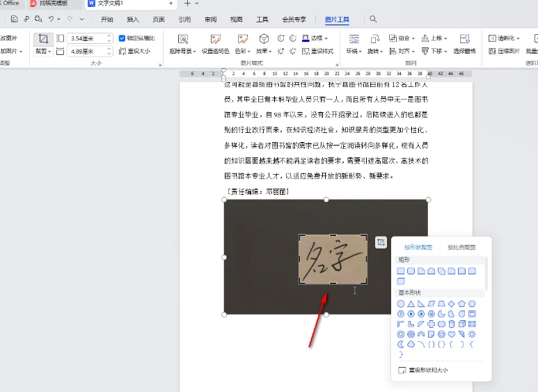Click the Undo arrow icon
This screenshot has height=392, width=538.
pos(51,19)
